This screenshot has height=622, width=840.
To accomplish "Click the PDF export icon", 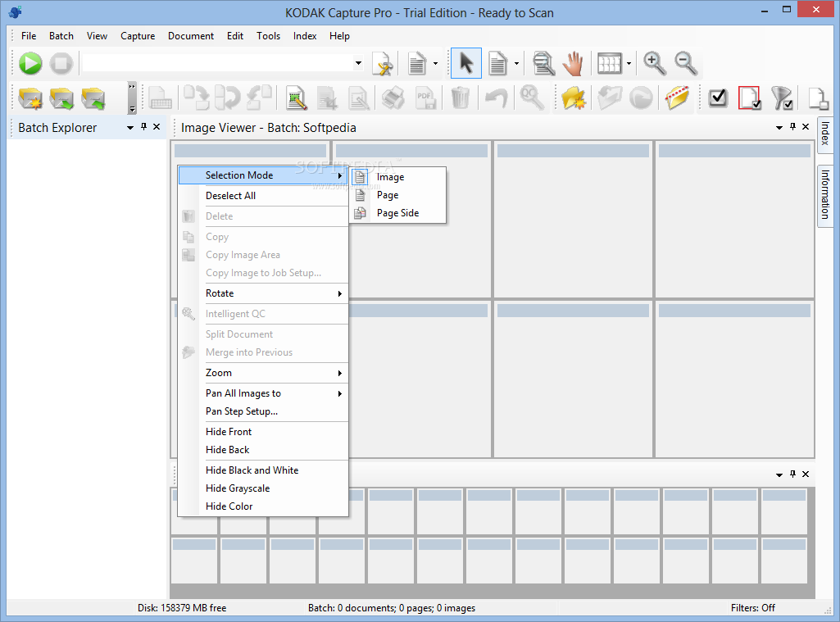I will point(425,98).
